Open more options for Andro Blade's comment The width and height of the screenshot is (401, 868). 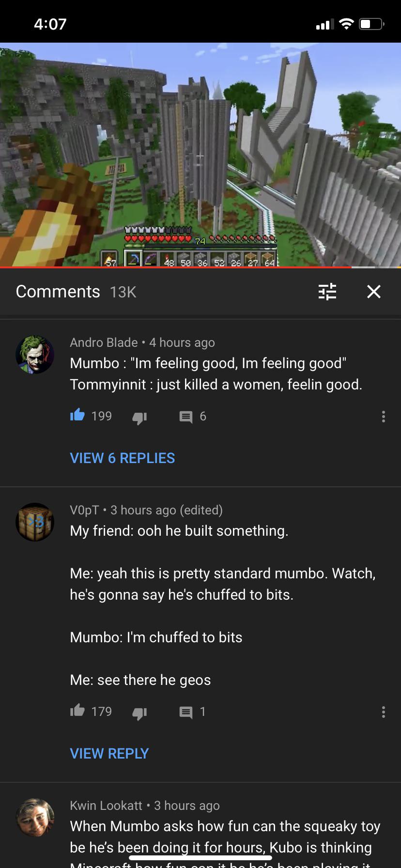(x=383, y=417)
